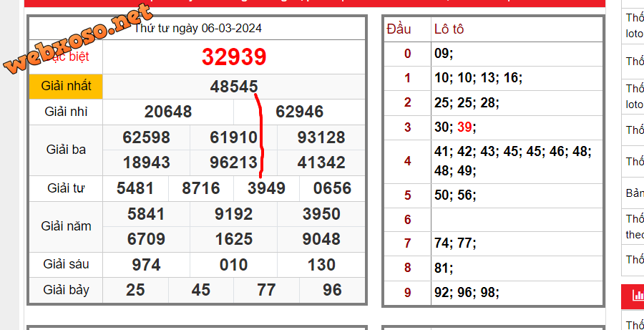Click third prize number 41342

pyautogui.click(x=321, y=162)
